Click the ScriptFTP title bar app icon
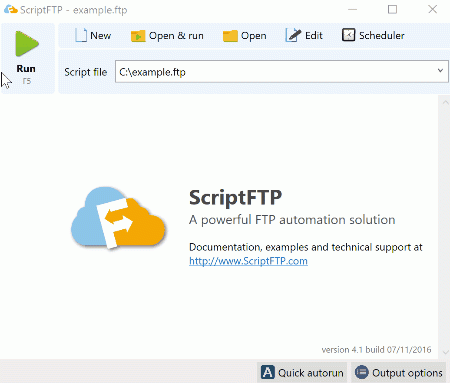450x383 pixels. tap(11, 9)
